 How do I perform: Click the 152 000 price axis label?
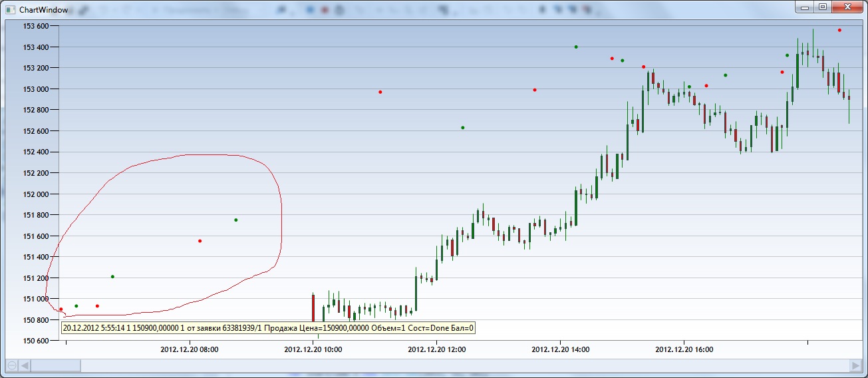coord(36,194)
